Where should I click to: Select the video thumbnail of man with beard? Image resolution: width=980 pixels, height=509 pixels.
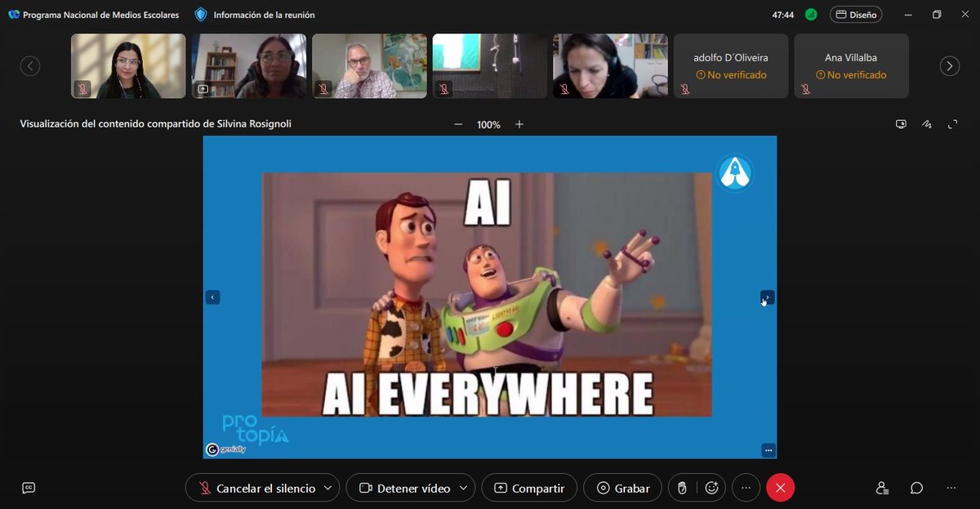369,66
